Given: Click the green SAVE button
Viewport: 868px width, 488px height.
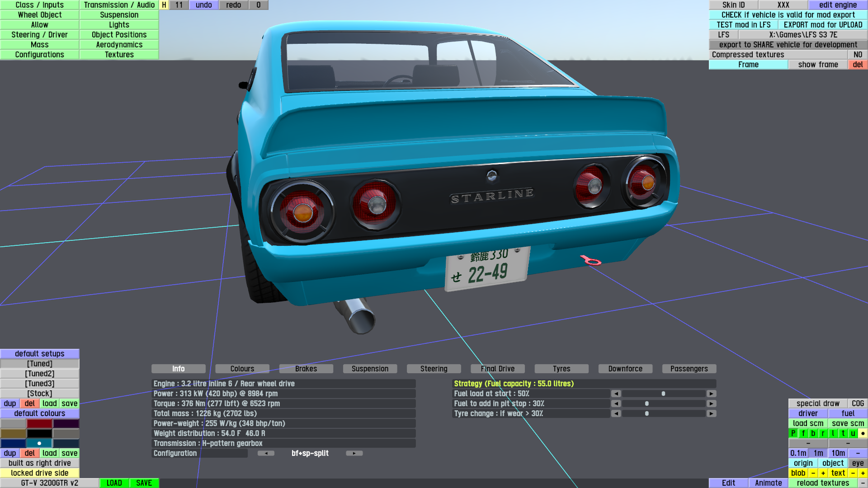Looking at the screenshot, I should [144, 483].
